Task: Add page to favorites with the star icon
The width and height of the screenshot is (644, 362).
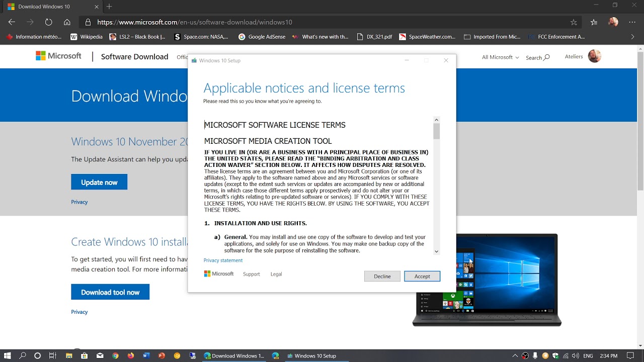Action: tap(574, 22)
